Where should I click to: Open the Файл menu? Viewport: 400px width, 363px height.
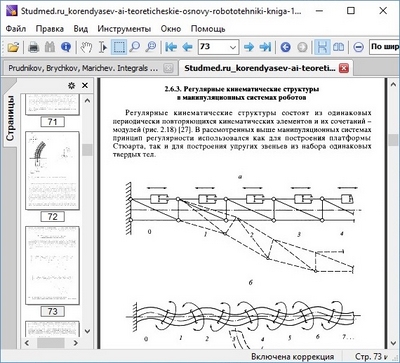coord(16,29)
